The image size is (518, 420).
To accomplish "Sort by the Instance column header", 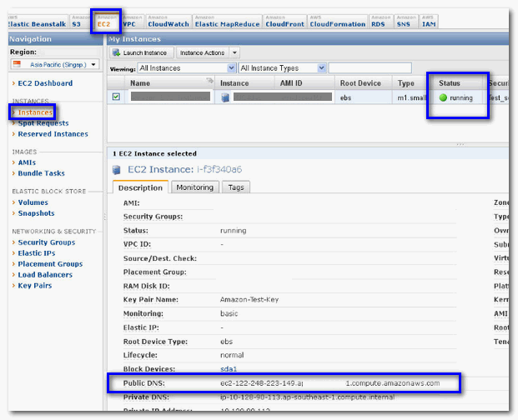I will click(244, 83).
